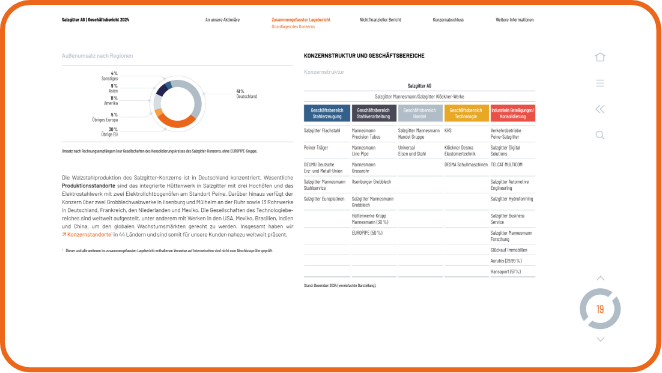Click the 'Grundlagen des Konzerns' sub-item
This screenshot has height=373, width=662.
click(293, 27)
